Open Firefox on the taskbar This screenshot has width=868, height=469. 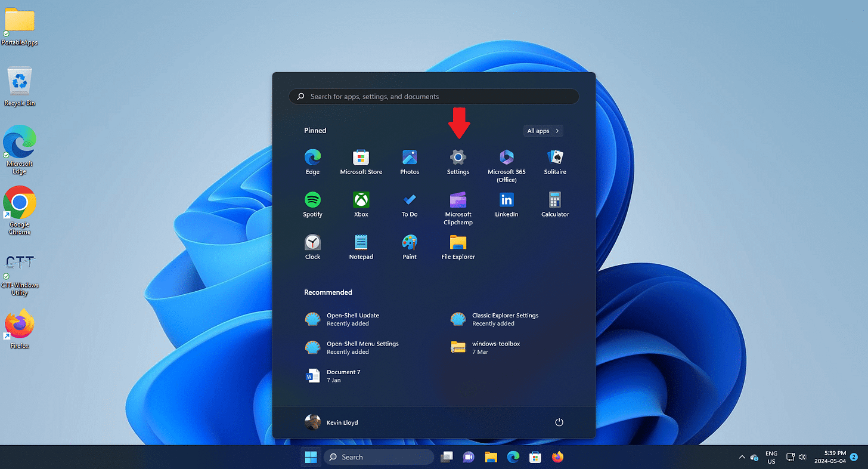(x=557, y=457)
